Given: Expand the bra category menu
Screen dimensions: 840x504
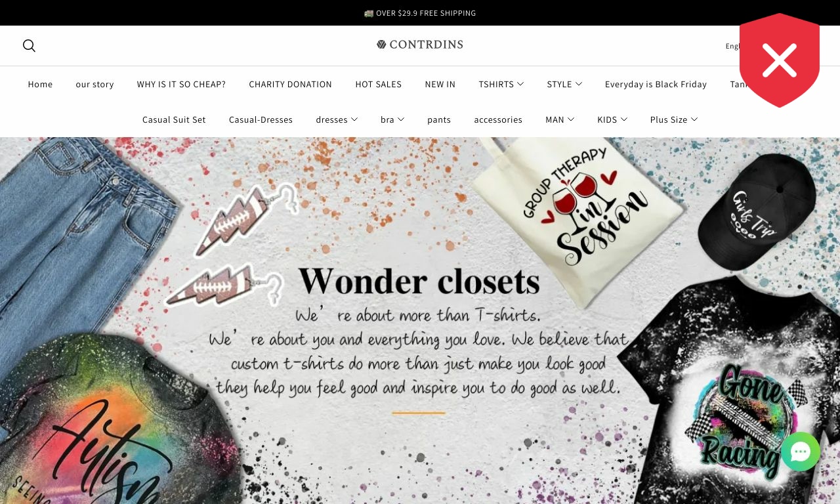Looking at the screenshot, I should point(392,119).
